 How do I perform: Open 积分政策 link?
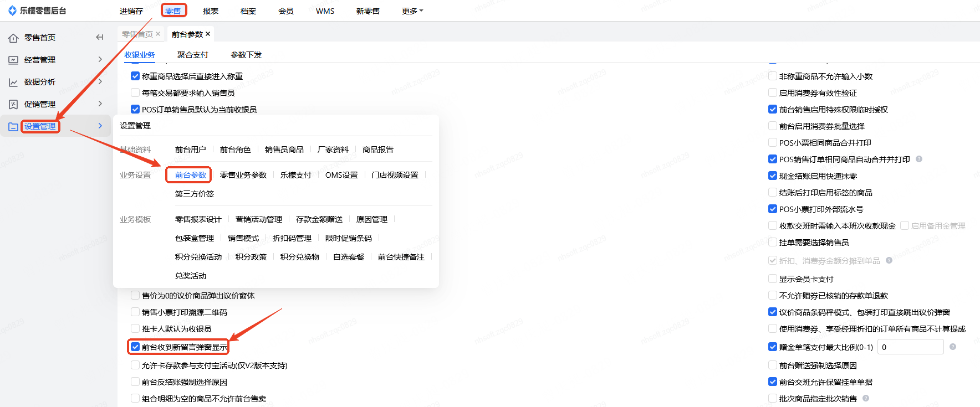251,257
